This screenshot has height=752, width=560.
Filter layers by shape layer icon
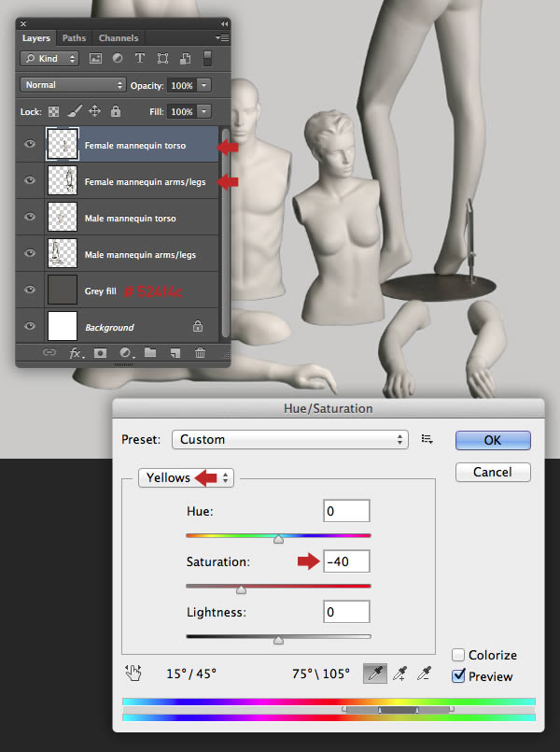click(x=162, y=59)
